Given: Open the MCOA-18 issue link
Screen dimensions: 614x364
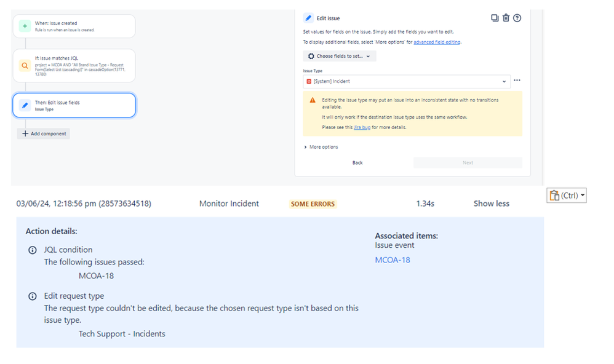Looking at the screenshot, I should pyautogui.click(x=393, y=260).
